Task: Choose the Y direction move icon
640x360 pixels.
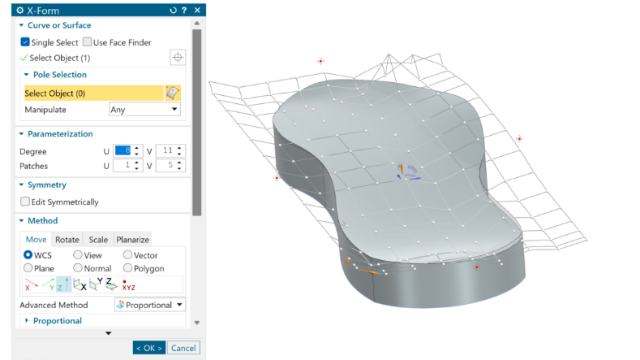Action: coord(47,284)
